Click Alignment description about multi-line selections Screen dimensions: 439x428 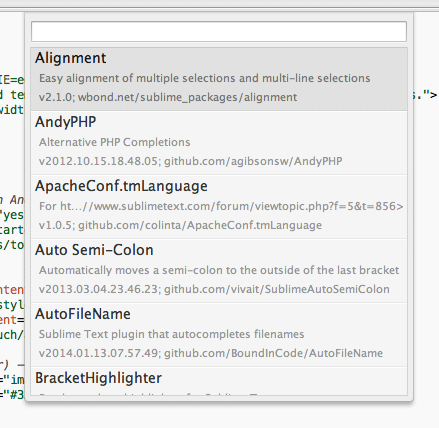204,78
